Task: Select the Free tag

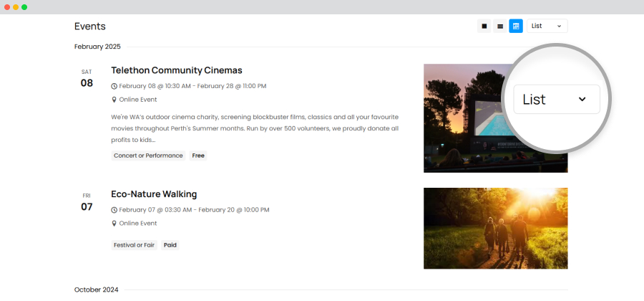Action: (x=198, y=156)
